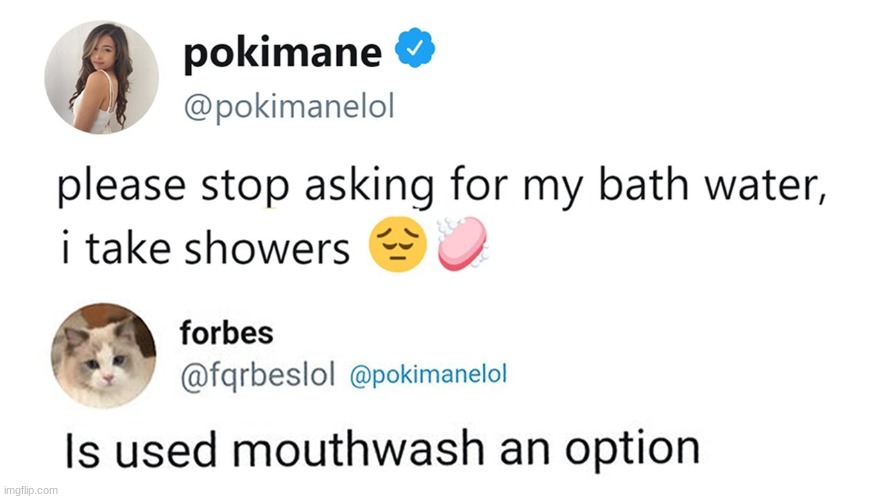Screen dimensions: 888x499
Task: Click the pensive face emoji
Action: 398,245
